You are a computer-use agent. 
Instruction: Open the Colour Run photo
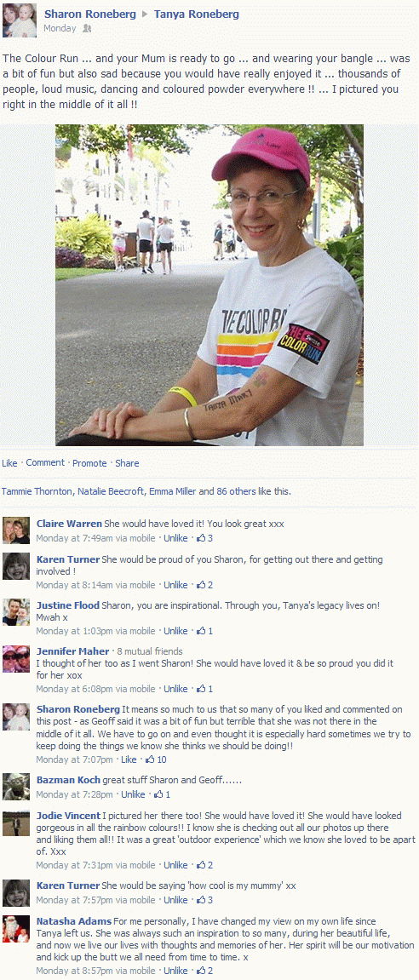[209, 285]
